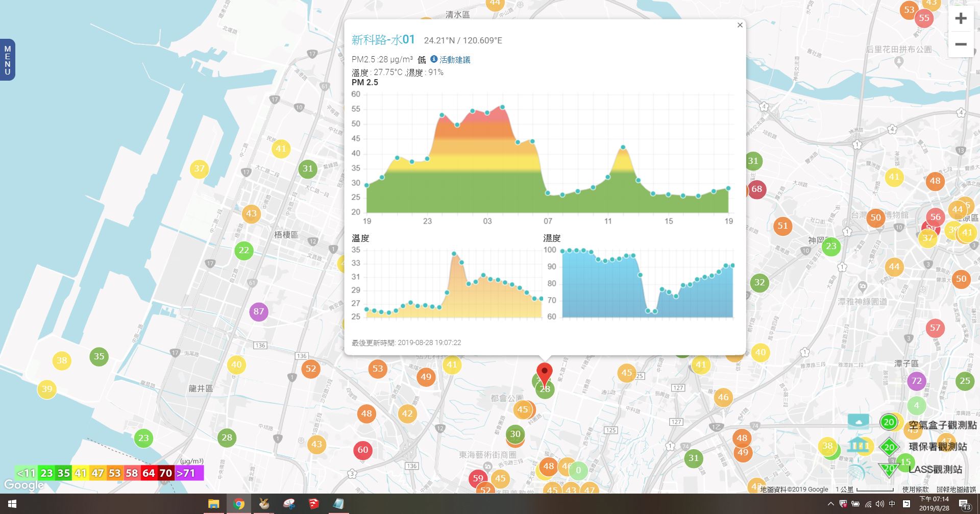
Task: Open the Action Center notifications icon
Action: (965, 504)
